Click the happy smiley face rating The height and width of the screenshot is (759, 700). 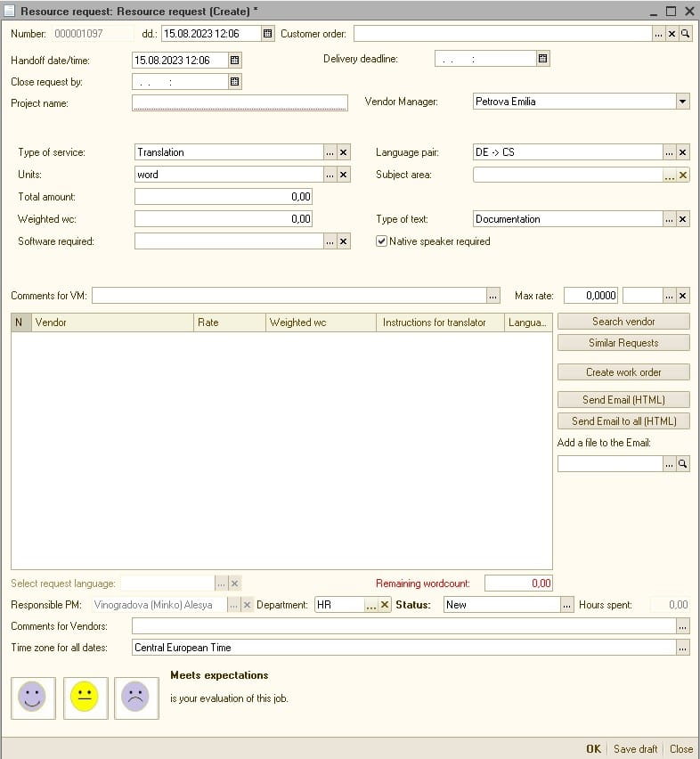(33, 698)
